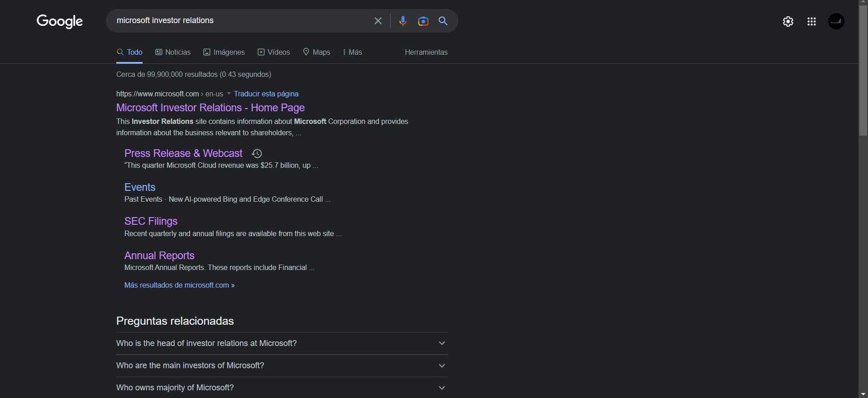
Task: Open the dropdown arrow next to en-us URL
Action: [x=229, y=94]
